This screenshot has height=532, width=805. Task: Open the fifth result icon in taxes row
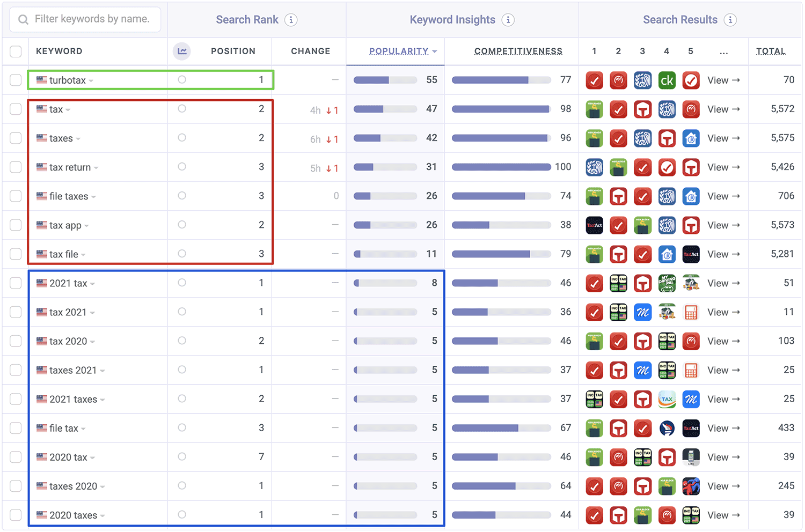coord(691,138)
